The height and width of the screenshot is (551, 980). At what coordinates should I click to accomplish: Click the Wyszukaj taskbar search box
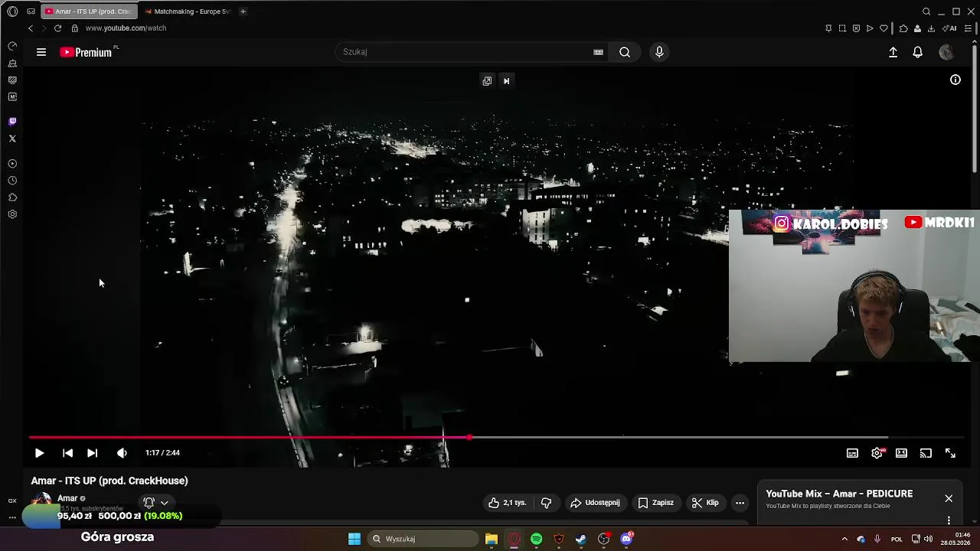pyautogui.click(x=422, y=539)
